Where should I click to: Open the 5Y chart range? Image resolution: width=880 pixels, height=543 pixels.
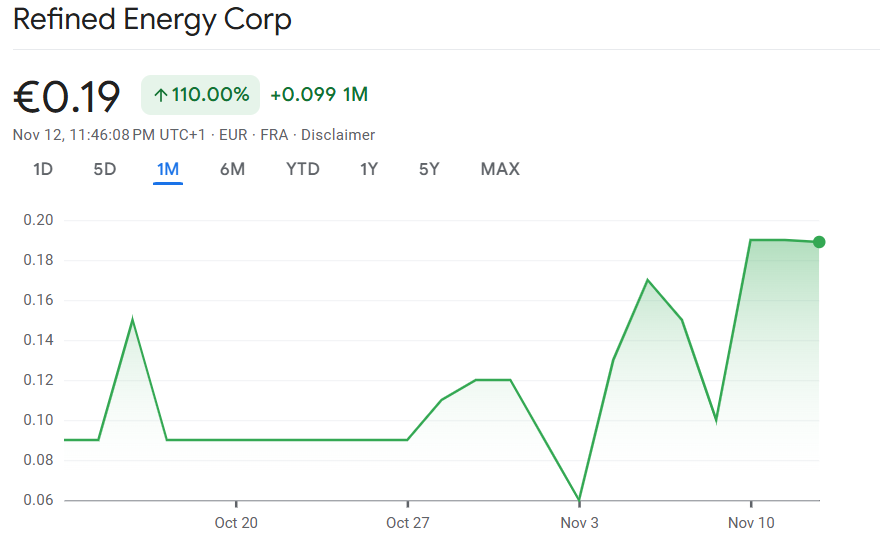429,169
